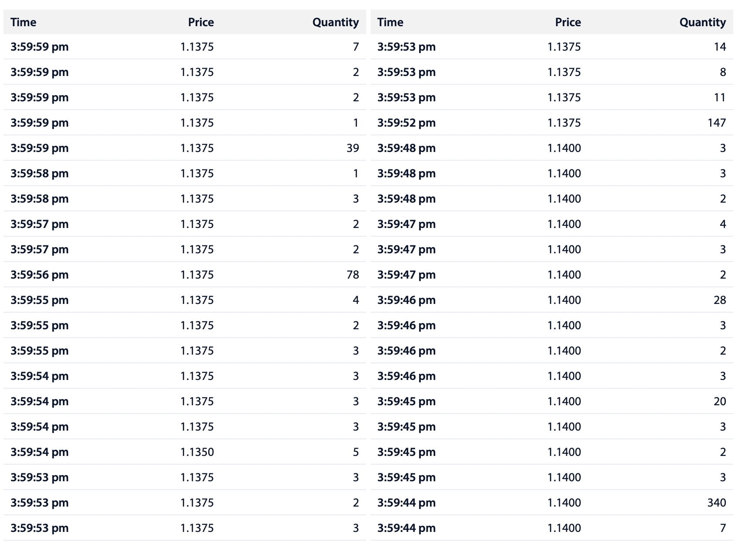The image size is (756, 552).
Task: Click the quantity value 14
Action: 720,47
